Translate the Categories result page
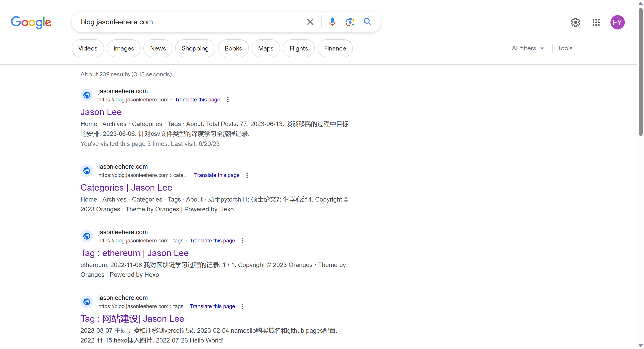Image resolution: width=644 pixels, height=349 pixels. (x=216, y=175)
